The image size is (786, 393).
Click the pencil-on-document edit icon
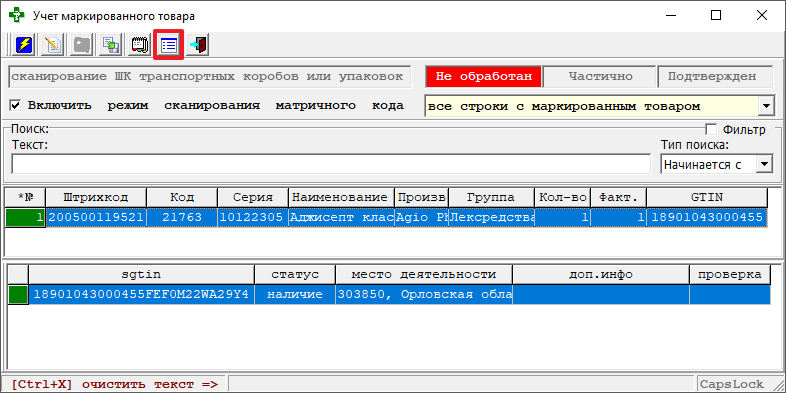pyautogui.click(x=53, y=45)
